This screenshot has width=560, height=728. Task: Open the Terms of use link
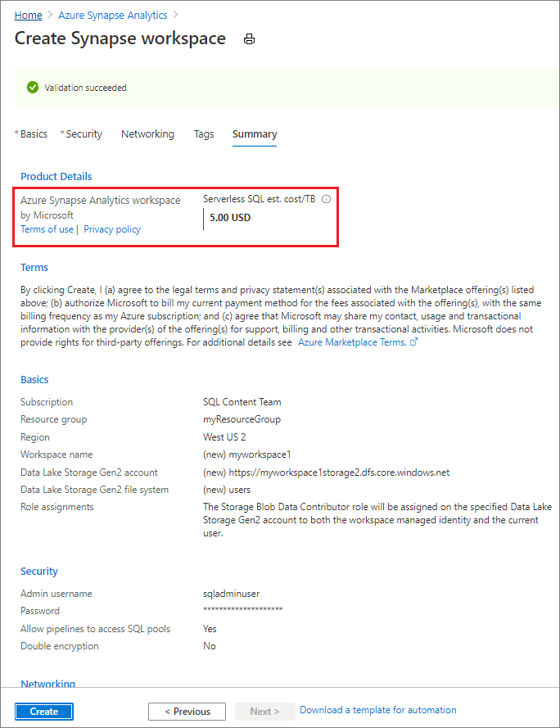(x=47, y=229)
